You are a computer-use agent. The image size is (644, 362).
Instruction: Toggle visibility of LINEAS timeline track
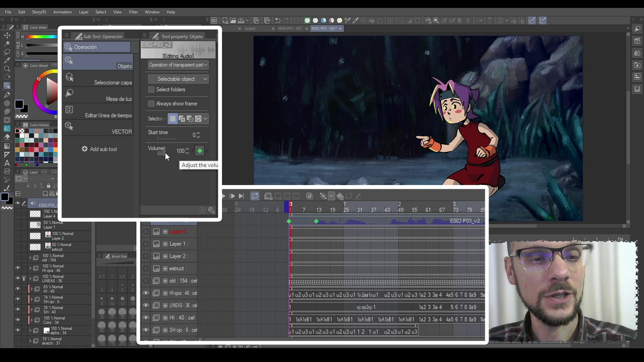click(x=146, y=305)
